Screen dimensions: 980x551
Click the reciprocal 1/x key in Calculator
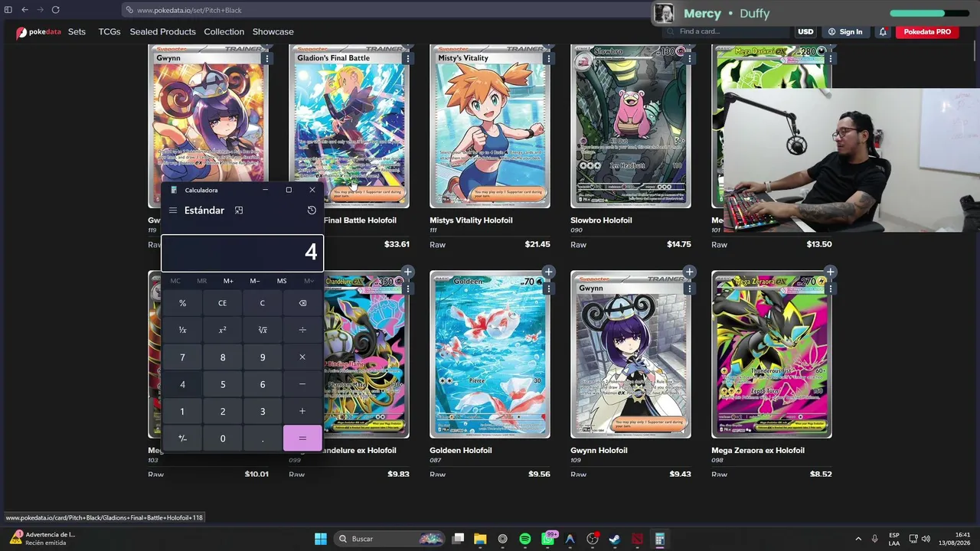click(182, 330)
